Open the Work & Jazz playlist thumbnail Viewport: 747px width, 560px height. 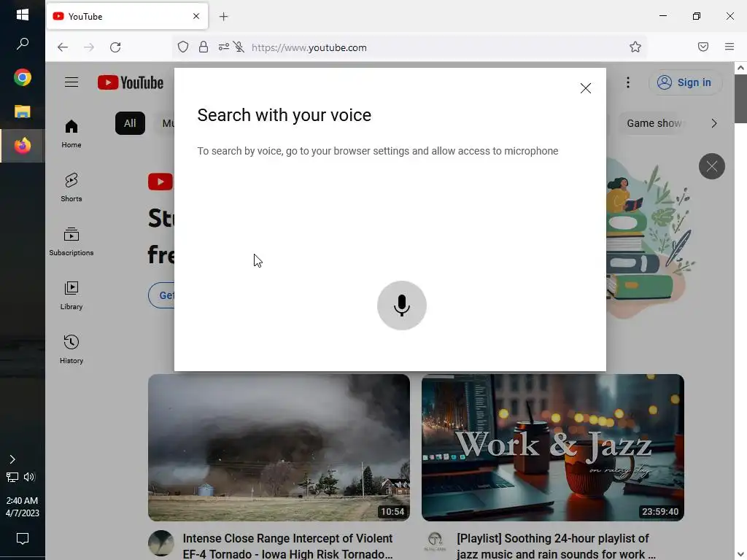553,447
